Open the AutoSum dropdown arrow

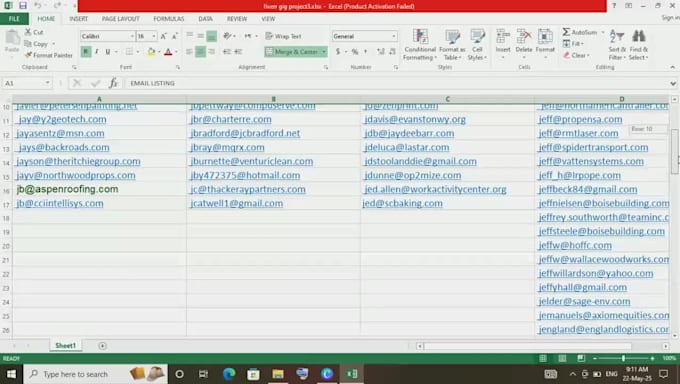coord(602,33)
